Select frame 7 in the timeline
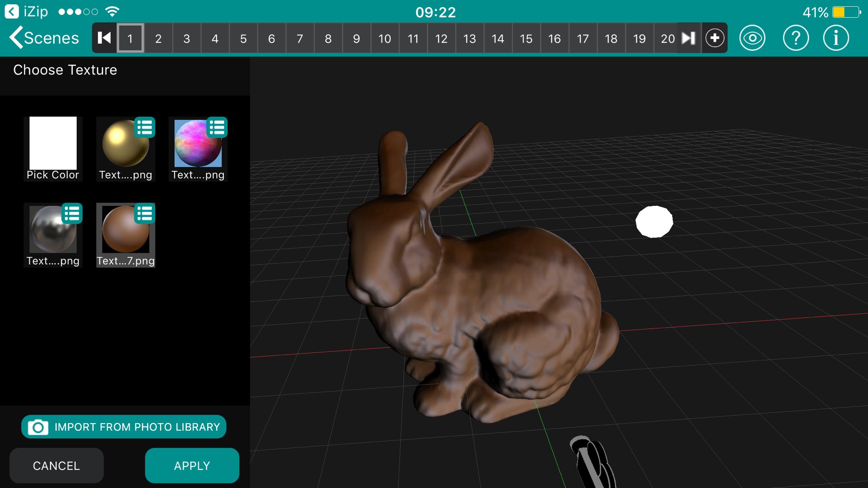Image resolution: width=868 pixels, height=488 pixels. coord(300,38)
